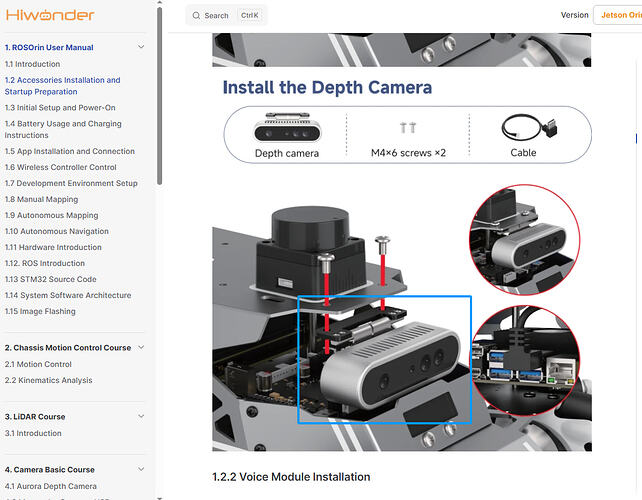Open 2.1 Motion Control page
642x500 pixels.
[38, 364]
